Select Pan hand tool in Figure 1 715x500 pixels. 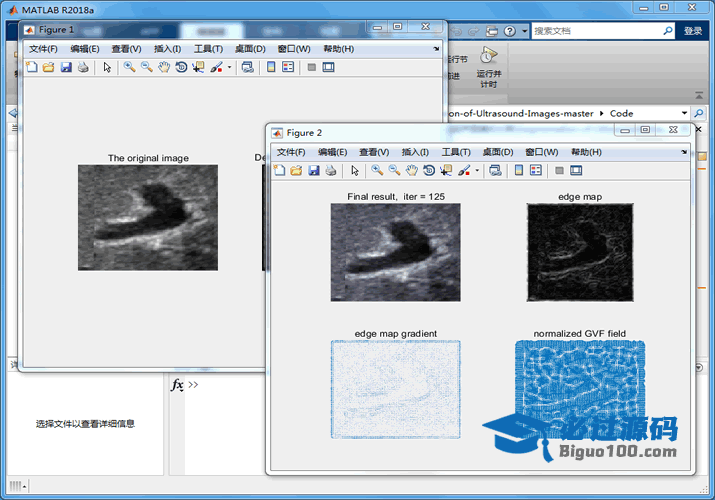(164, 67)
